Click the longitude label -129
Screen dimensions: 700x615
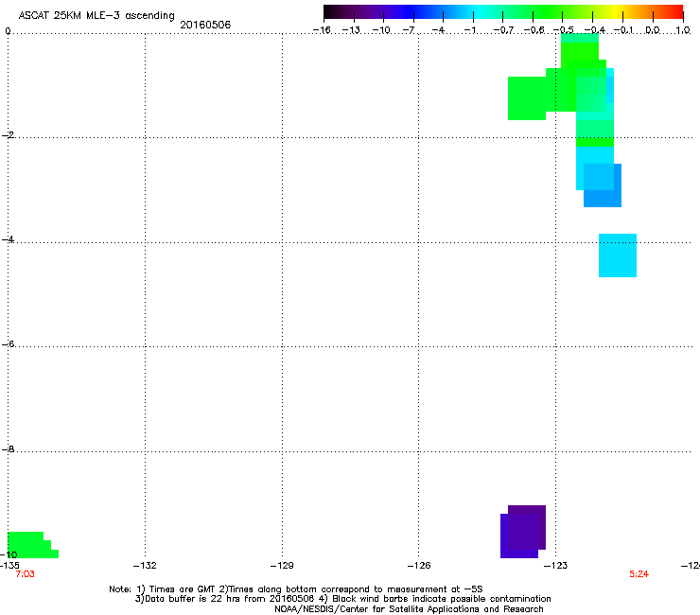point(282,566)
